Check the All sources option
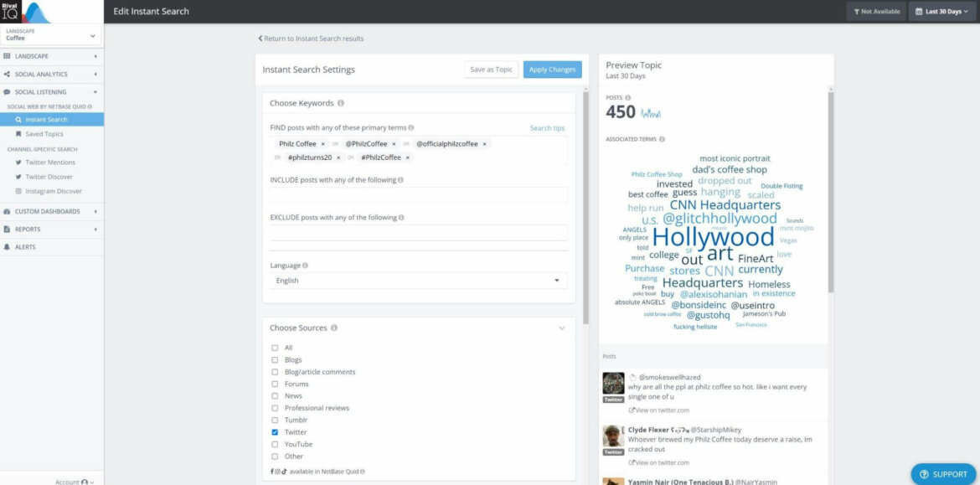Viewport: 980px width, 485px height. (x=276, y=347)
